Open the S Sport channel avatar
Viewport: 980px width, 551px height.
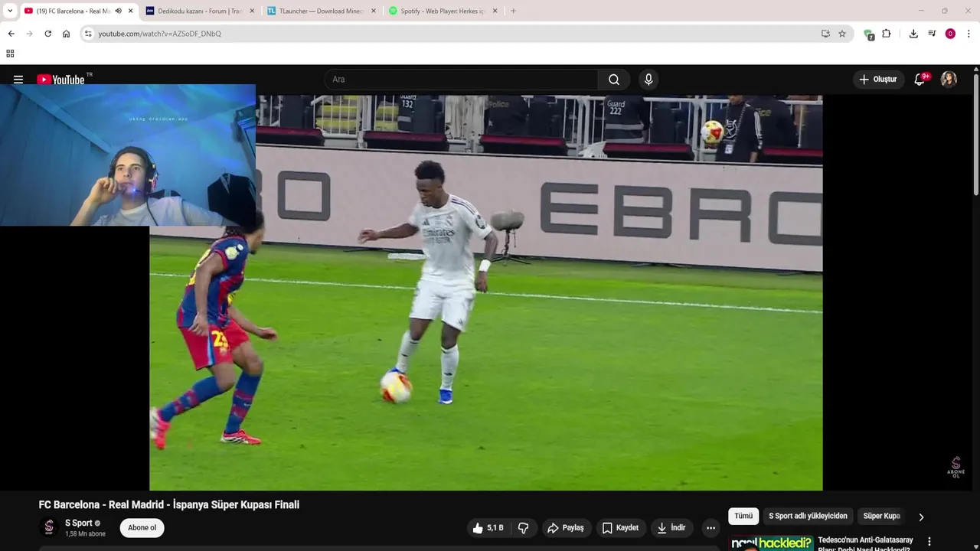[x=49, y=528]
